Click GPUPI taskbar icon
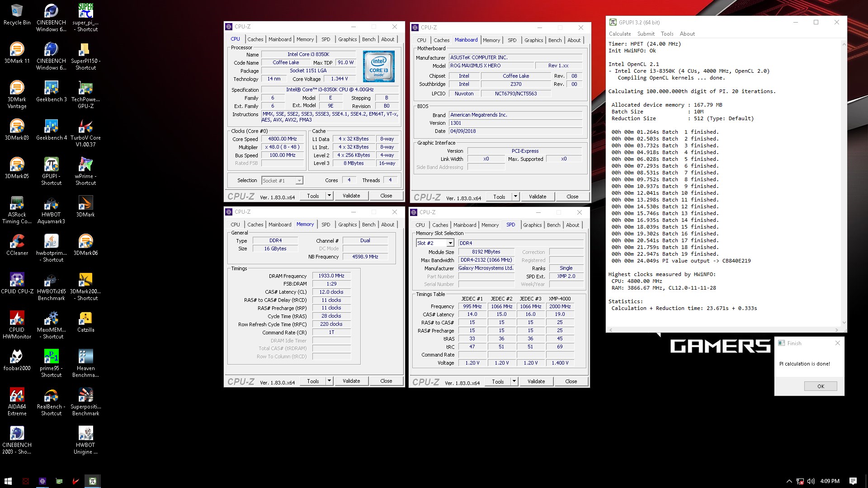This screenshot has height=488, width=868. (x=92, y=481)
